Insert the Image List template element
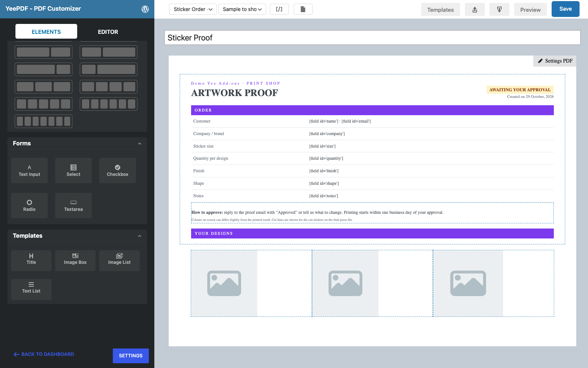Viewport: 588px width, 368px height. [x=119, y=261]
